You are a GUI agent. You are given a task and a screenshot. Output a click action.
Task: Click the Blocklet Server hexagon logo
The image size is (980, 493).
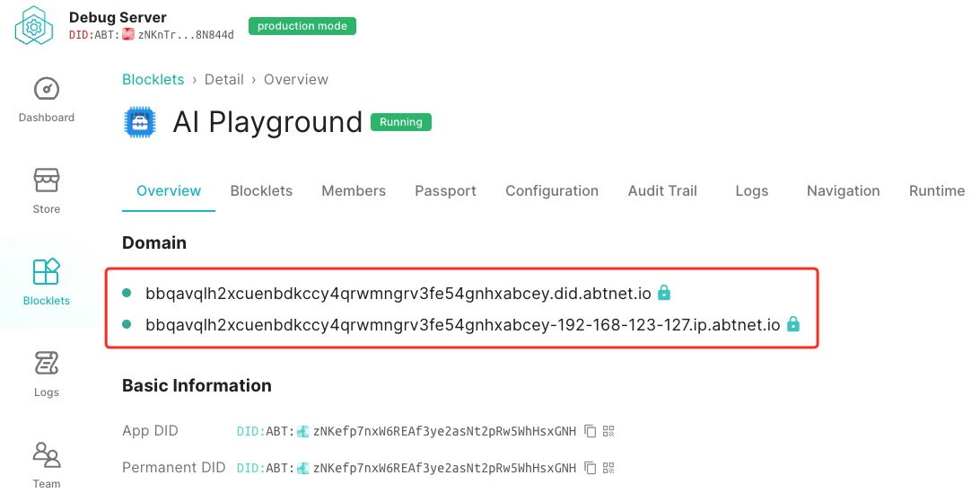[x=34, y=26]
